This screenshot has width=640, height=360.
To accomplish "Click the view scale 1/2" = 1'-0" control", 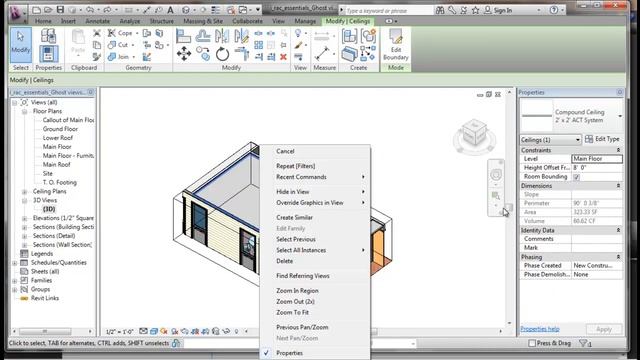I will point(120,332).
